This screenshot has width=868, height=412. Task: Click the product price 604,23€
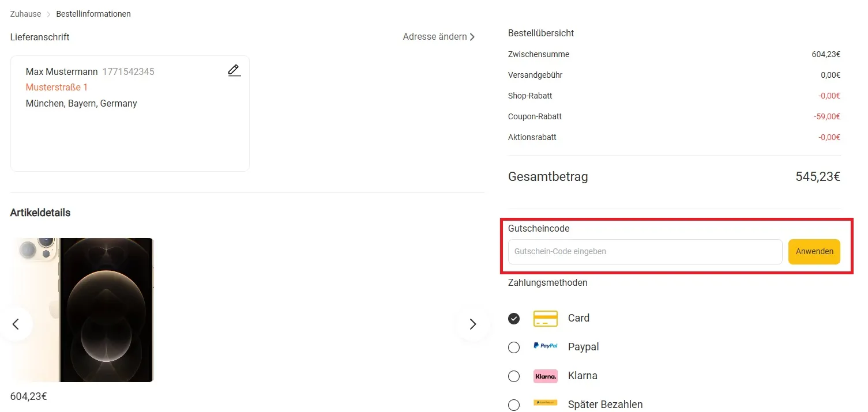click(28, 396)
